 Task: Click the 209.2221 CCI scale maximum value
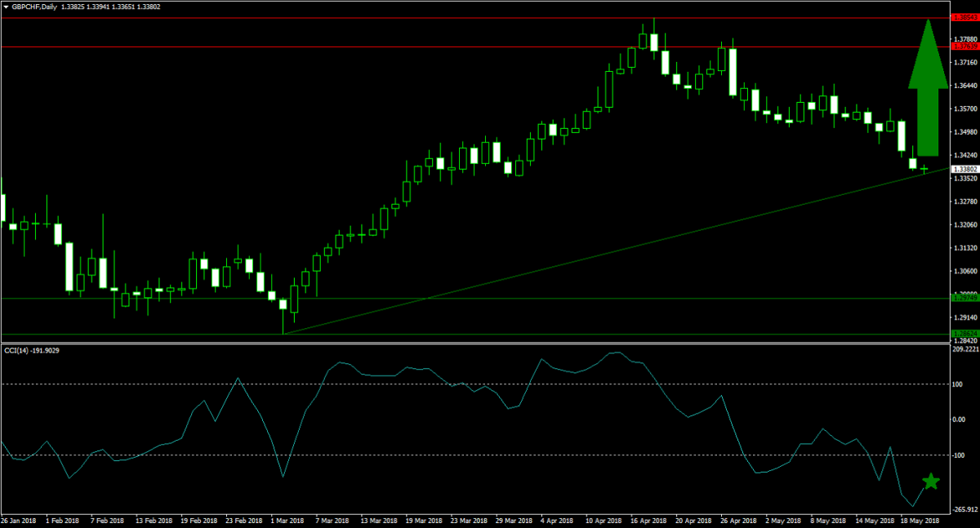[x=964, y=349]
